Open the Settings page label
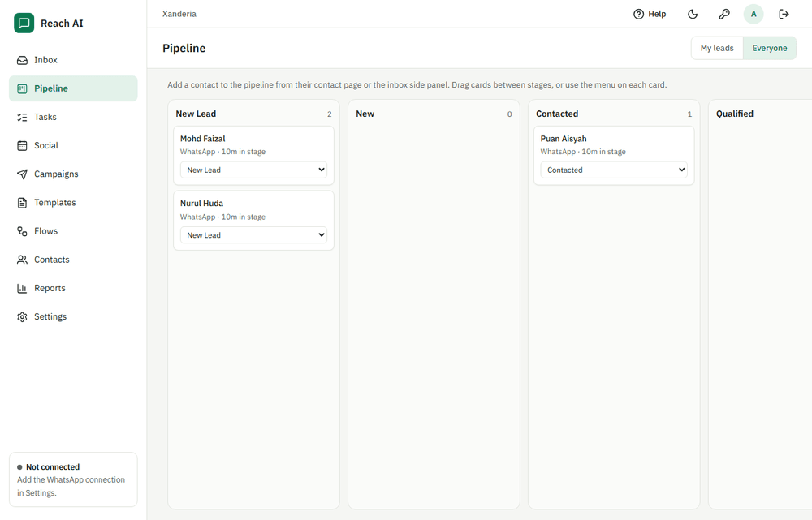 50,316
